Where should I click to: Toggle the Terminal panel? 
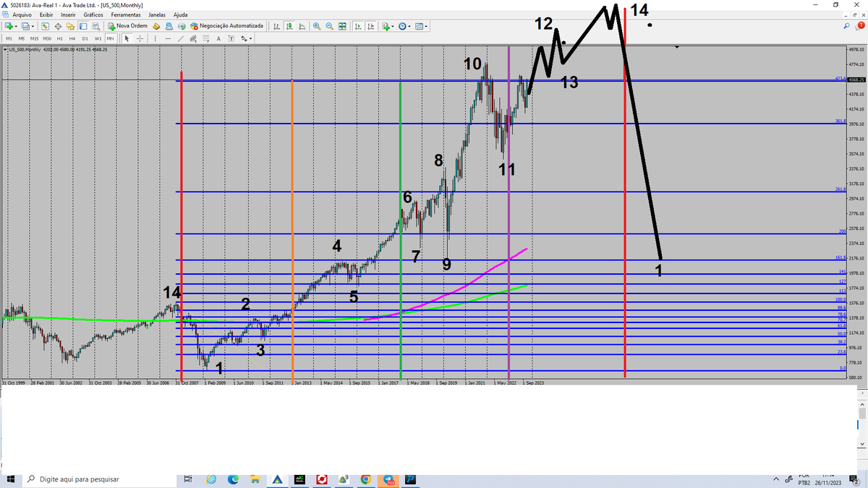tap(83, 26)
